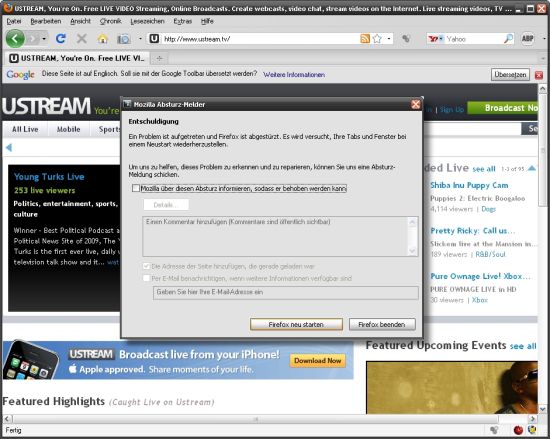The height and width of the screenshot is (439, 550).
Task: Click the Mobile navigation tab
Action: (69, 129)
